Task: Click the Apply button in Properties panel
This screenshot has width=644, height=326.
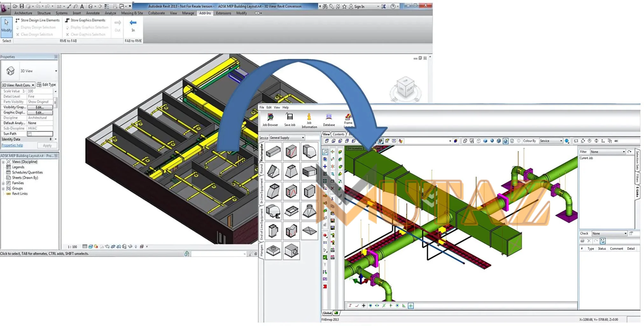Action: click(47, 145)
